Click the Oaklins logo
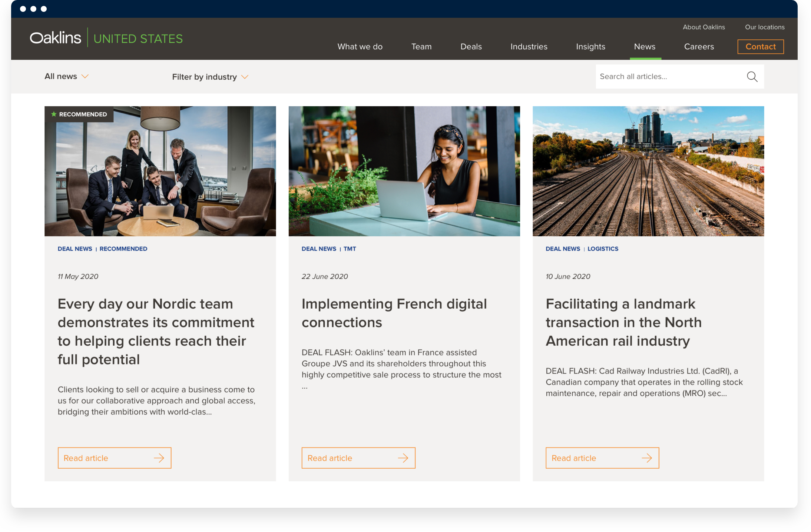This screenshot has height=532, width=811. 56,38
